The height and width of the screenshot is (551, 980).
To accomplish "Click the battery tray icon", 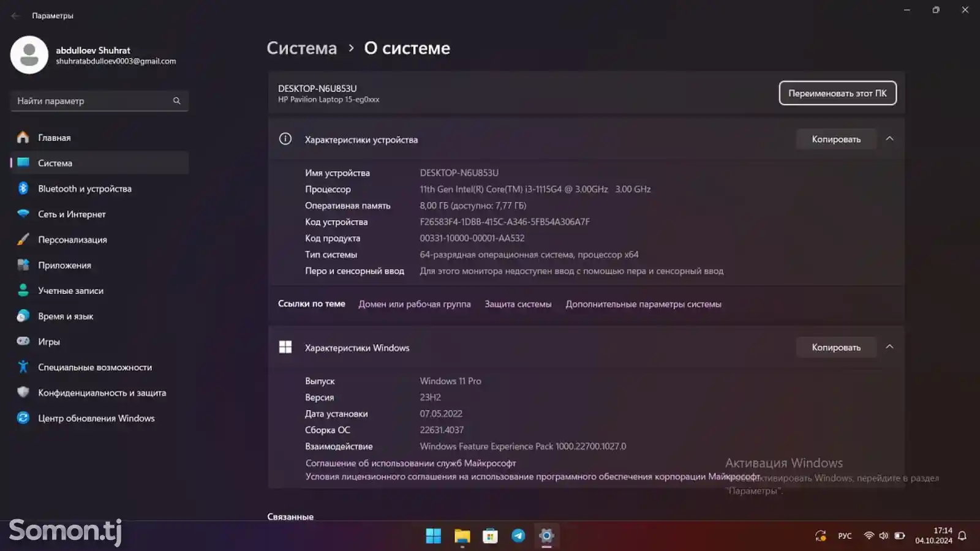I will coord(899,536).
